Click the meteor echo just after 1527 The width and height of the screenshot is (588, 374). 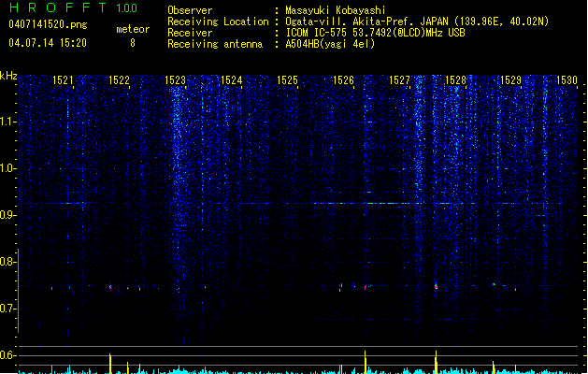tap(436, 287)
